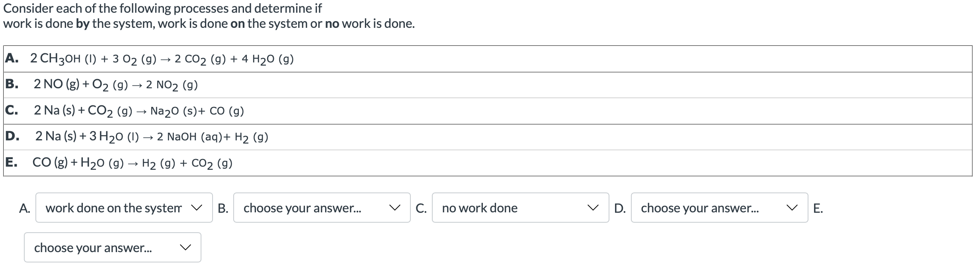Click the label 'E.' beside its dropdown

coord(818,208)
